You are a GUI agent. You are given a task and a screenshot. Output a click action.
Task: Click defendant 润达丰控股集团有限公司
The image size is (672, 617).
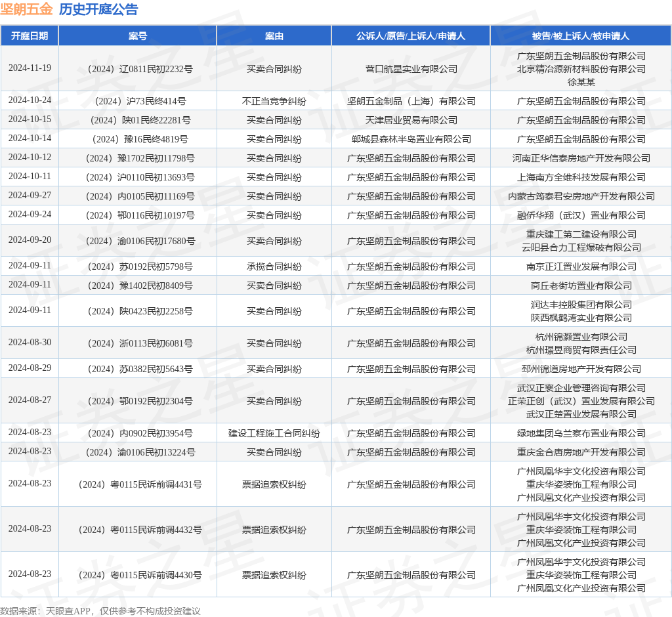(581, 305)
